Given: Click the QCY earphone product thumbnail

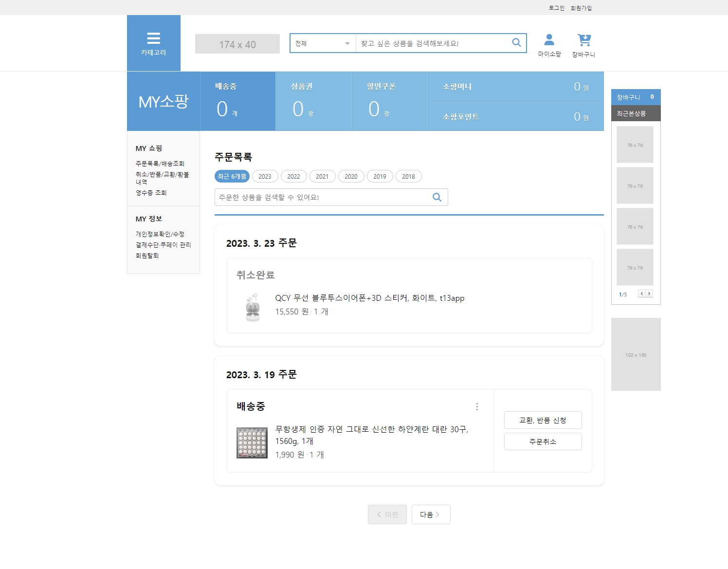Looking at the screenshot, I should [252, 307].
